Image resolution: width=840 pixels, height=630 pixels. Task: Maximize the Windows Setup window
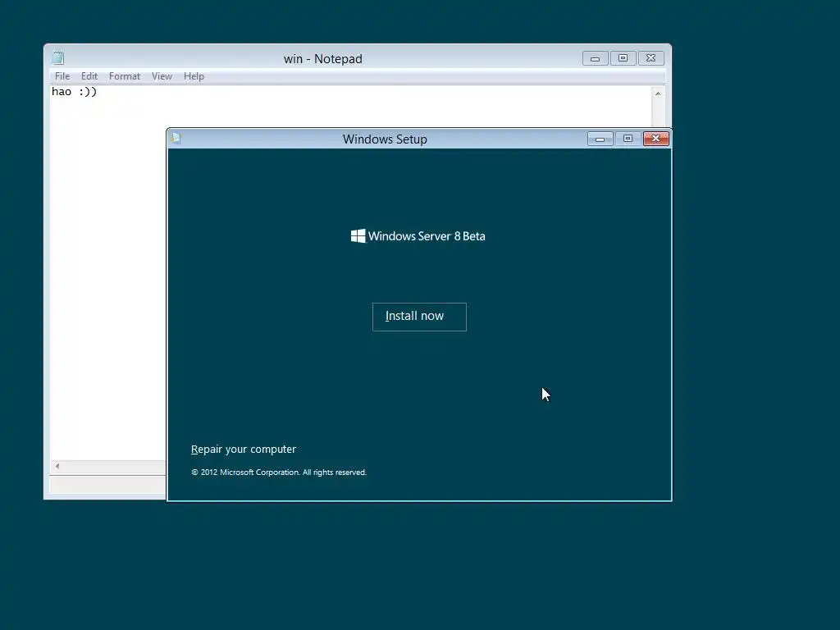point(628,139)
